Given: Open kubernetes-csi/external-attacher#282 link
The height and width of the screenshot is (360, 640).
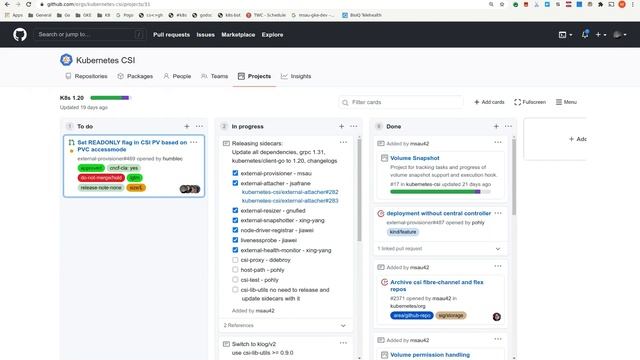Looking at the screenshot, I should click(x=290, y=192).
